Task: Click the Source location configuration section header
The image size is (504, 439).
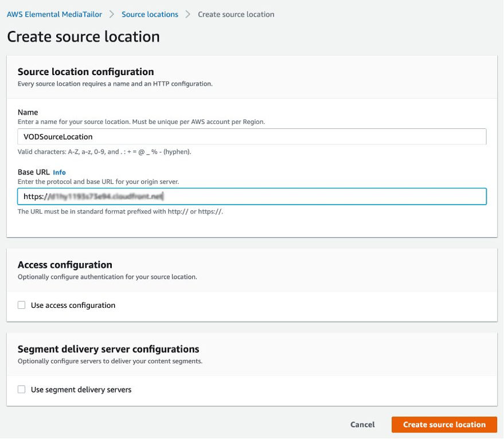Action: (85, 72)
